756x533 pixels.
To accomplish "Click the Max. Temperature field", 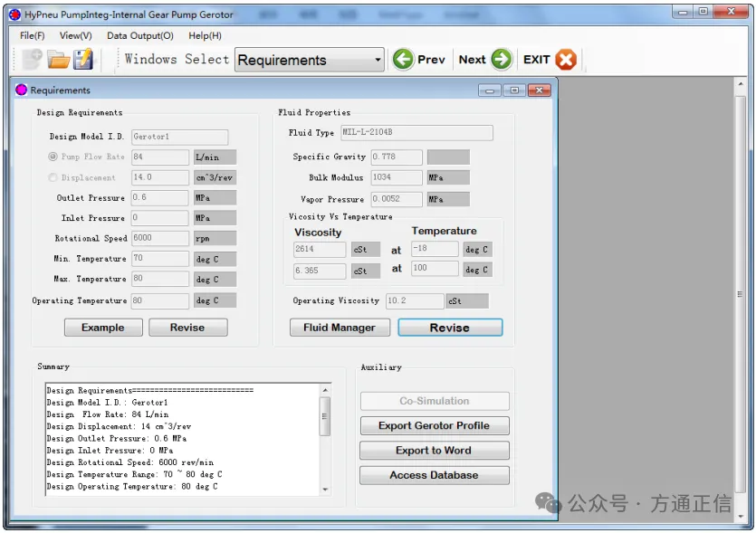I will (x=160, y=279).
